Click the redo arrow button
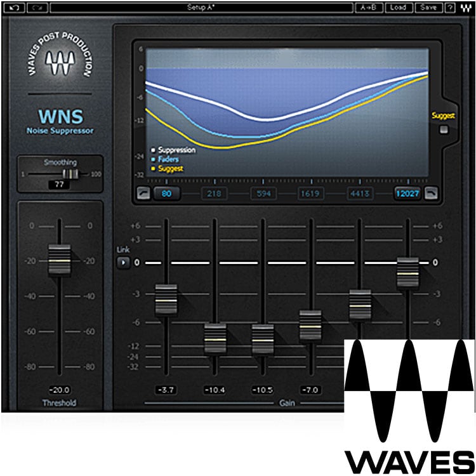 (37, 8)
